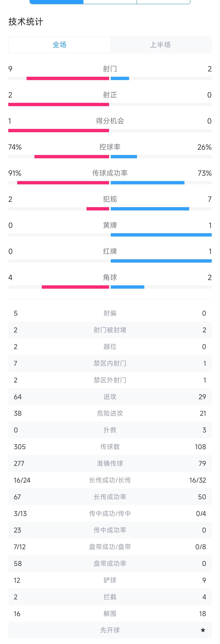Image resolution: width=220 pixels, height=644 pixels.
Task: Click the 越位 offside row label
Action: [110, 347]
